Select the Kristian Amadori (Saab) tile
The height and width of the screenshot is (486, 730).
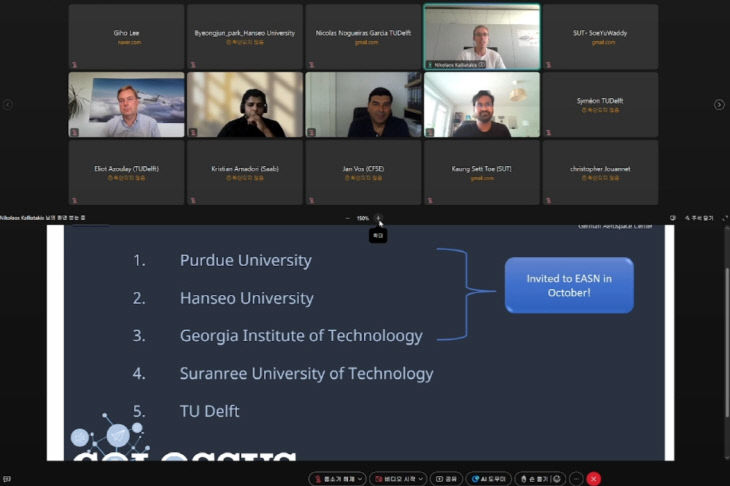245,172
